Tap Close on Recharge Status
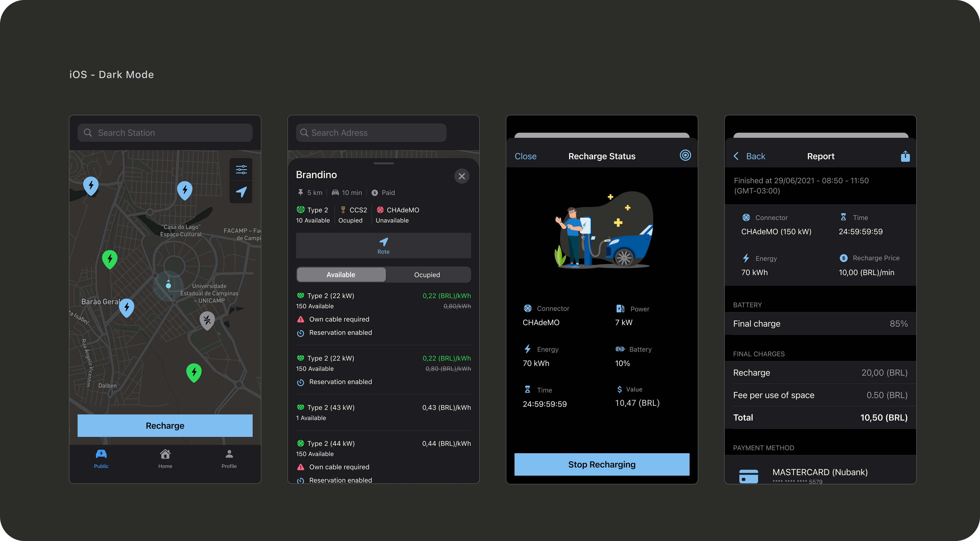The width and height of the screenshot is (980, 541). tap(525, 156)
